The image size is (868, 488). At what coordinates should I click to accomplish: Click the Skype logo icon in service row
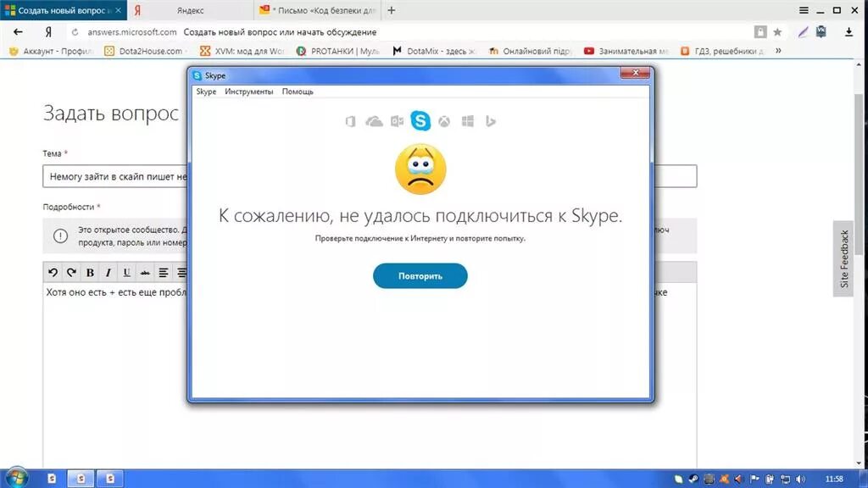coord(420,120)
